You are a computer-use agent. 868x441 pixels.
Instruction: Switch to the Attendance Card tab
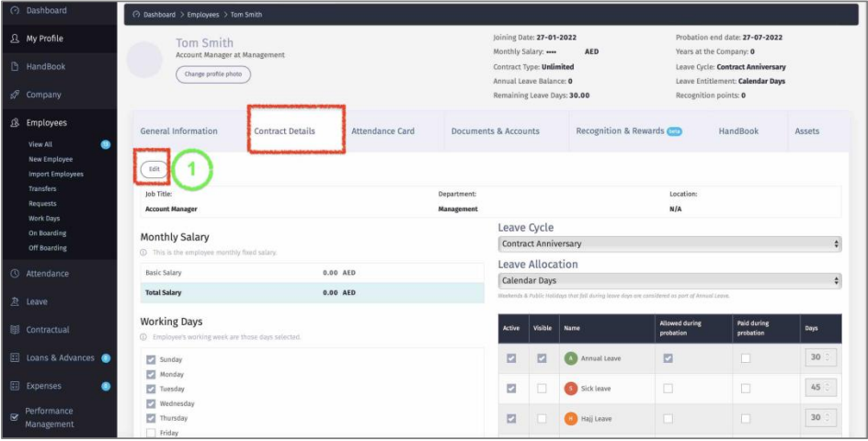pyautogui.click(x=383, y=131)
